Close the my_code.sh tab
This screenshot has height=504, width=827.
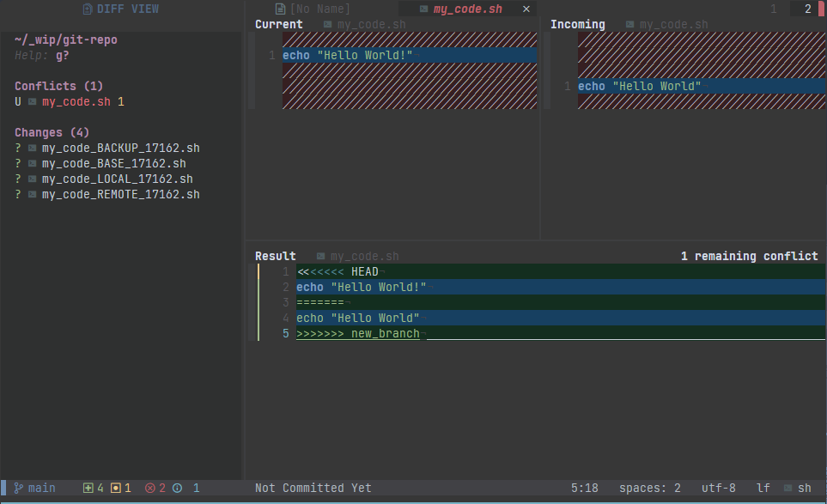[x=526, y=9]
